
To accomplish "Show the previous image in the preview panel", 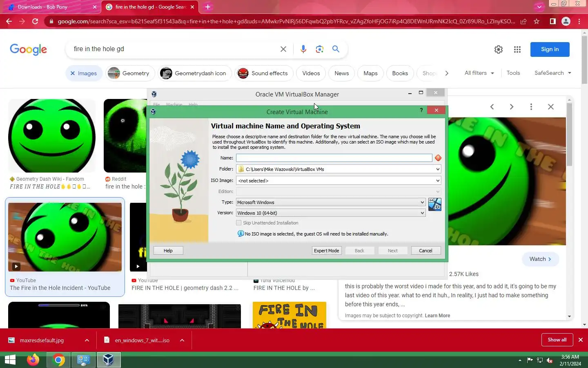I will [x=492, y=107].
